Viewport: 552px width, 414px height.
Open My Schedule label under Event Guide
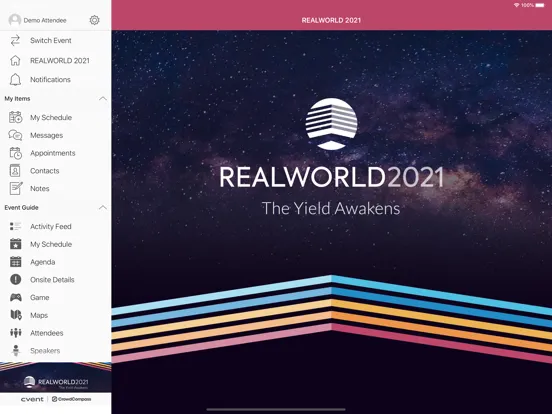(x=51, y=244)
